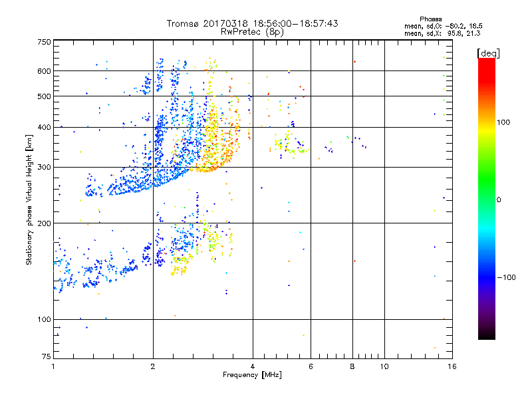Click the x-axis '16' tick label

(452, 366)
